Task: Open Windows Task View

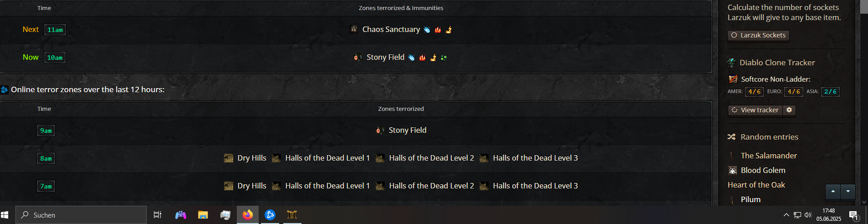Action: (x=158, y=215)
